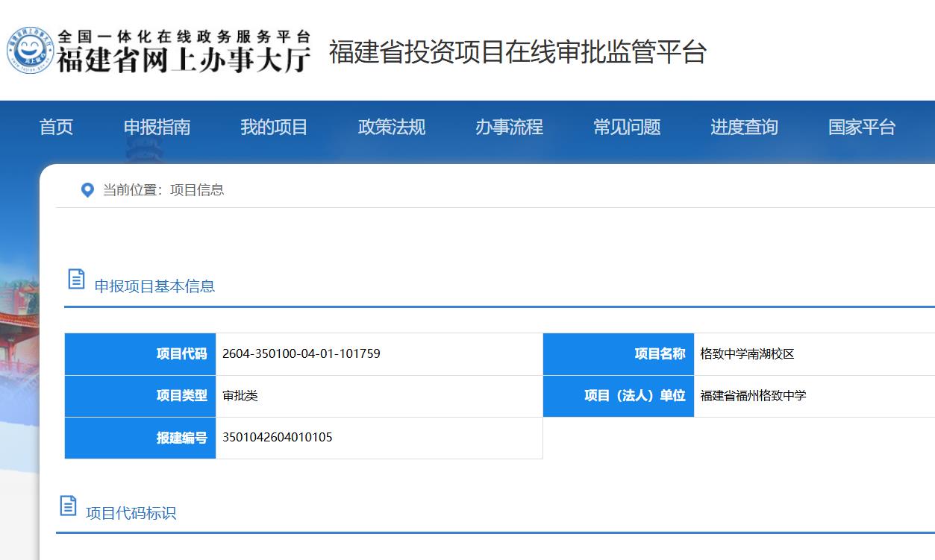Click the 福建省福州格致中学 unit value
The height and width of the screenshot is (560, 935).
753,396
